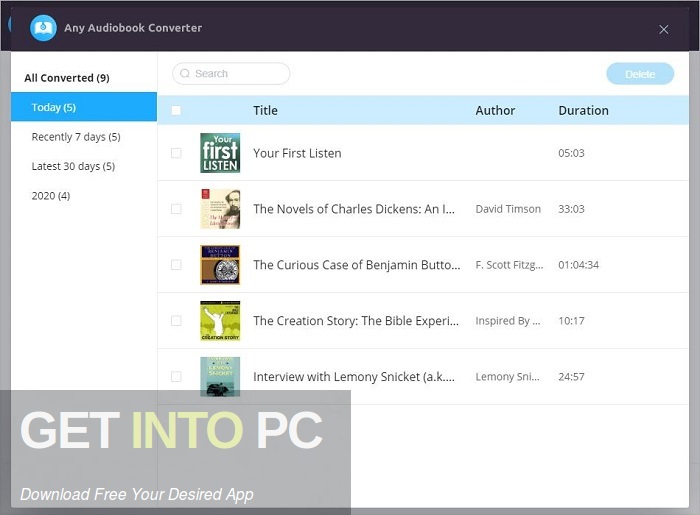
Task: Click title The Novels of Charles Dickens: An I...
Action: click(354, 209)
